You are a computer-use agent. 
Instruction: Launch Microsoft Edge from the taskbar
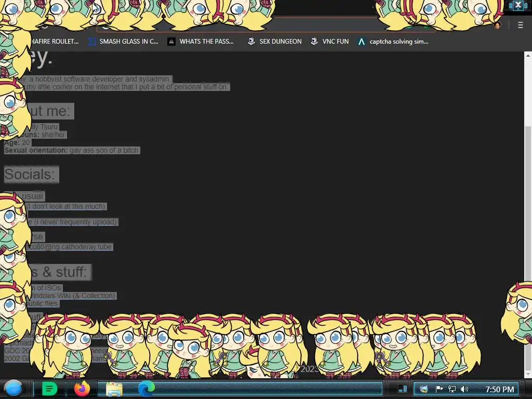[x=146, y=389]
